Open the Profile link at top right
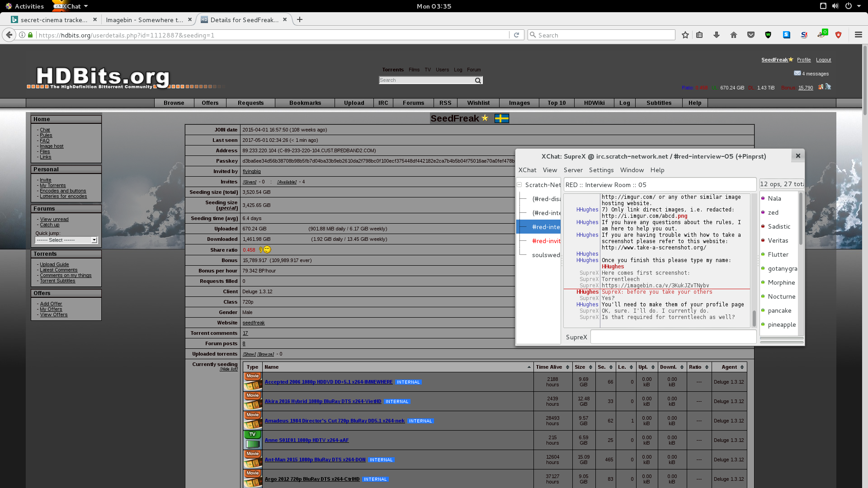This screenshot has width=868, height=488. click(x=804, y=60)
